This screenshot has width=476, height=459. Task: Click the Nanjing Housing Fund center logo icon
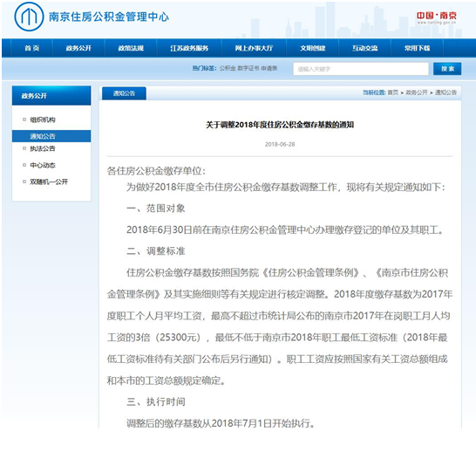(29, 17)
